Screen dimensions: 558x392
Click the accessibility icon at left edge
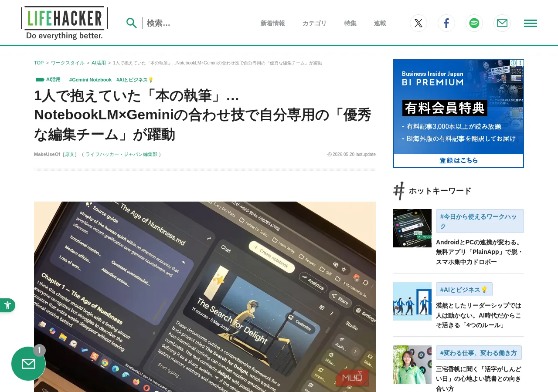(x=7, y=305)
